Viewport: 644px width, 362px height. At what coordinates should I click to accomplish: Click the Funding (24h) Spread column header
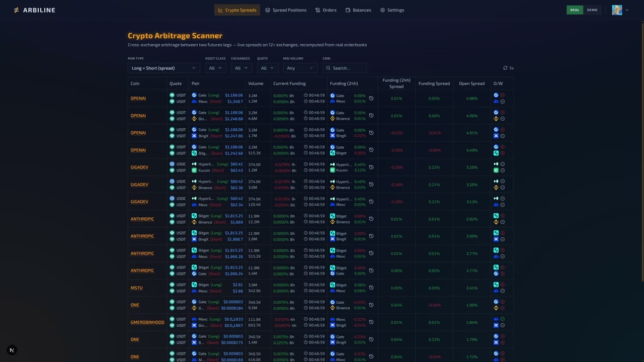(396, 83)
